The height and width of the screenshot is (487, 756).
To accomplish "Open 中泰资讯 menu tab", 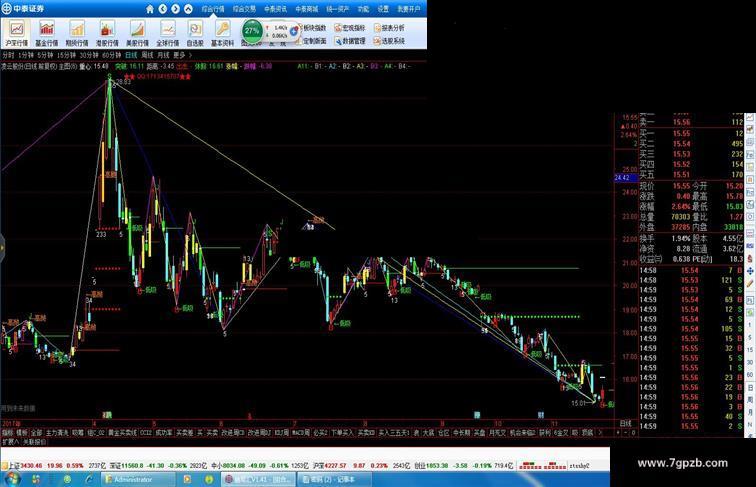I will [x=275, y=9].
